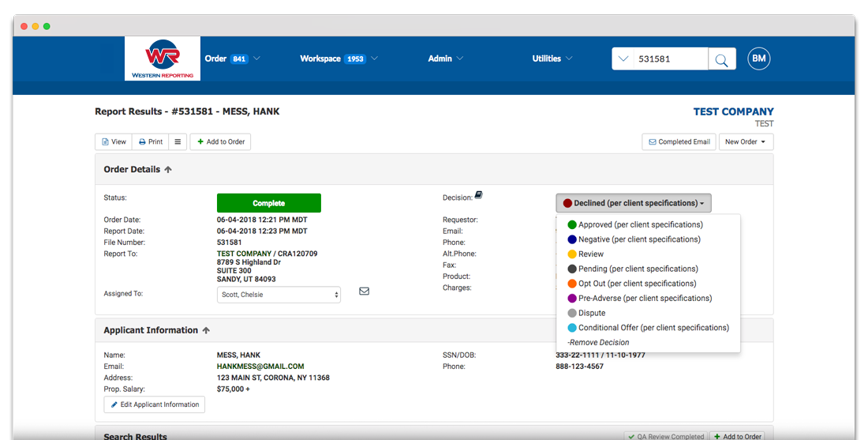Click the HANKMESS@GMAIL.COM email link
Viewport: 868px width, 440px height.
tap(260, 367)
